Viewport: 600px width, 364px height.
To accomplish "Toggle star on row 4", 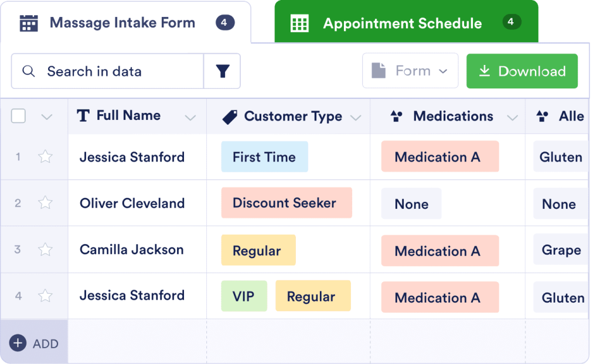I will pyautogui.click(x=45, y=296).
